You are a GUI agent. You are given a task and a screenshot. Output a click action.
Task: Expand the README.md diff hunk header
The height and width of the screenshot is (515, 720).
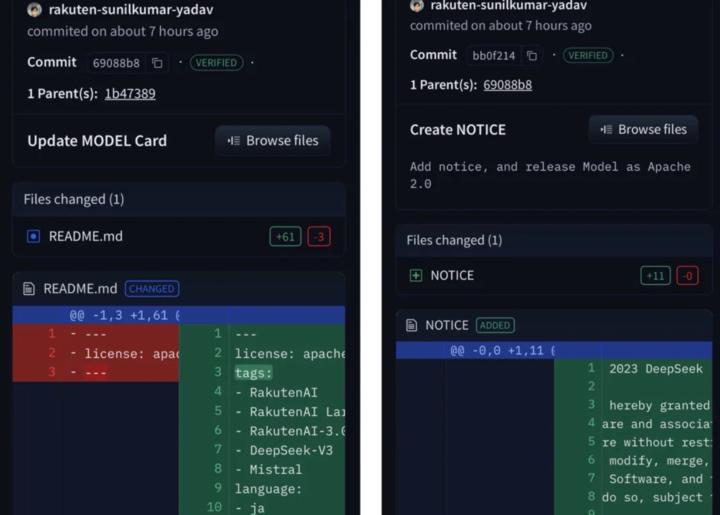125,315
